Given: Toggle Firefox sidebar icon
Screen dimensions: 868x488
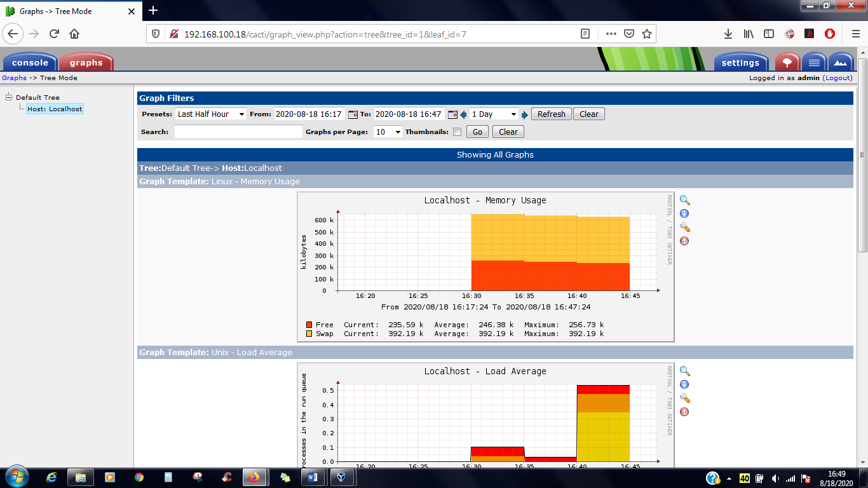Looking at the screenshot, I should point(769,34).
